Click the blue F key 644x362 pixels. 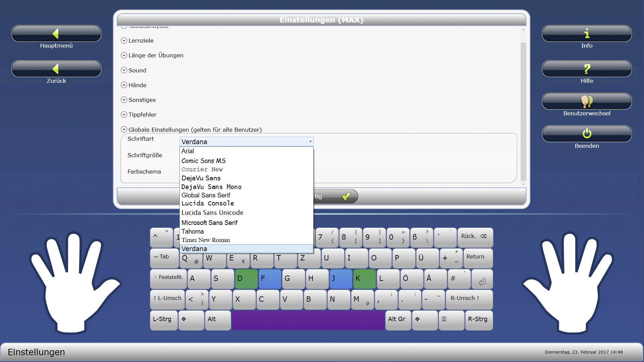tap(270, 279)
